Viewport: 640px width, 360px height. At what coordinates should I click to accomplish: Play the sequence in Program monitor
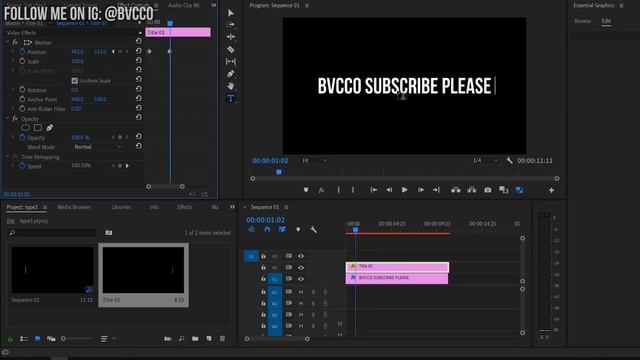pyautogui.click(x=404, y=190)
